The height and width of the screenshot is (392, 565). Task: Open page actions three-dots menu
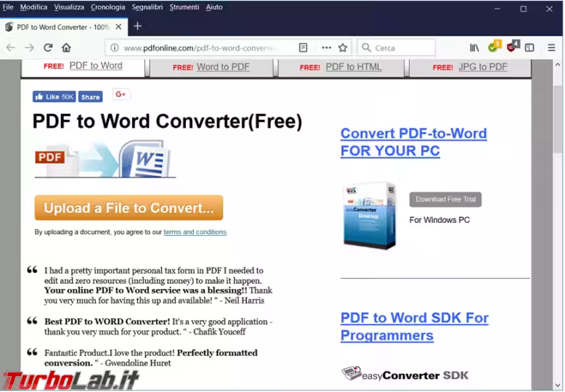[x=326, y=48]
